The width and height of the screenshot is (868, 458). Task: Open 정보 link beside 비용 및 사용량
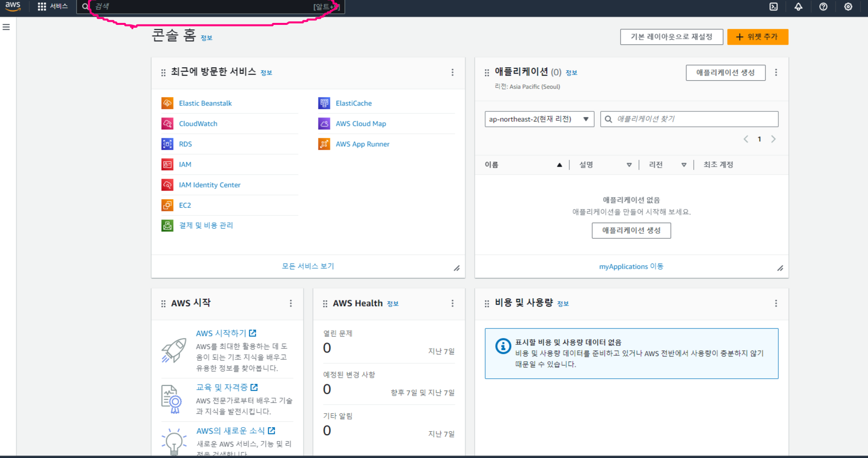click(x=563, y=304)
